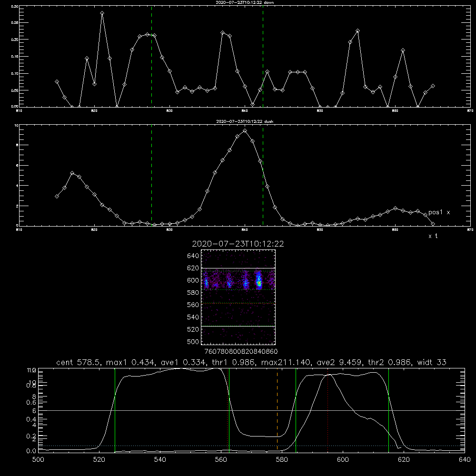The width and height of the screenshot is (476, 476).
Task: Click the heatmap x-axis labels '760780800820840860'
Action: 241,351
